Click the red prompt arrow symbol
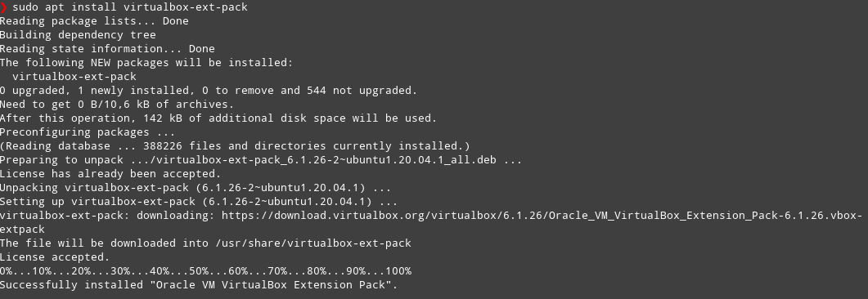The height and width of the screenshot is (299, 868). [x=4, y=7]
